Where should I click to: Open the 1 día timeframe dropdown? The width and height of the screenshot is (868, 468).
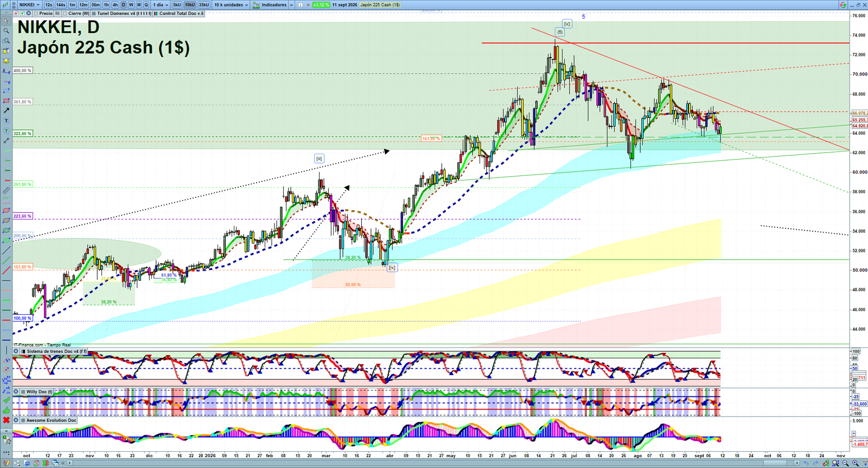coord(161,5)
